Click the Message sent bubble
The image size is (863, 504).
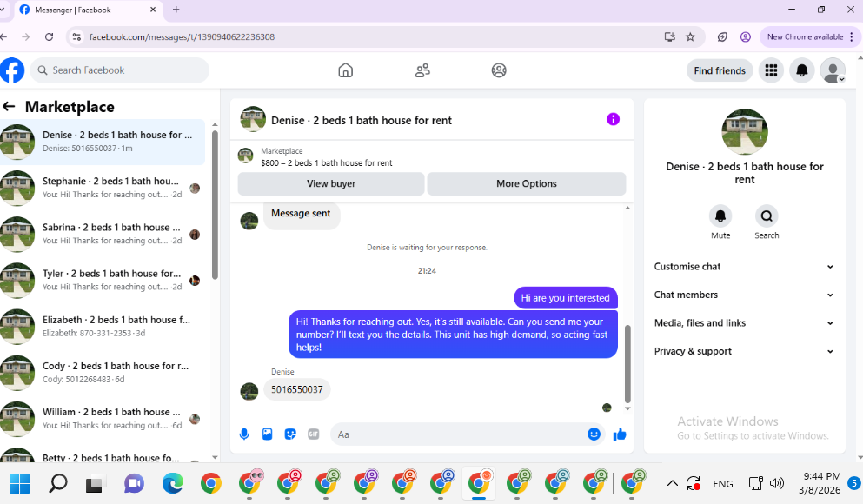(301, 214)
